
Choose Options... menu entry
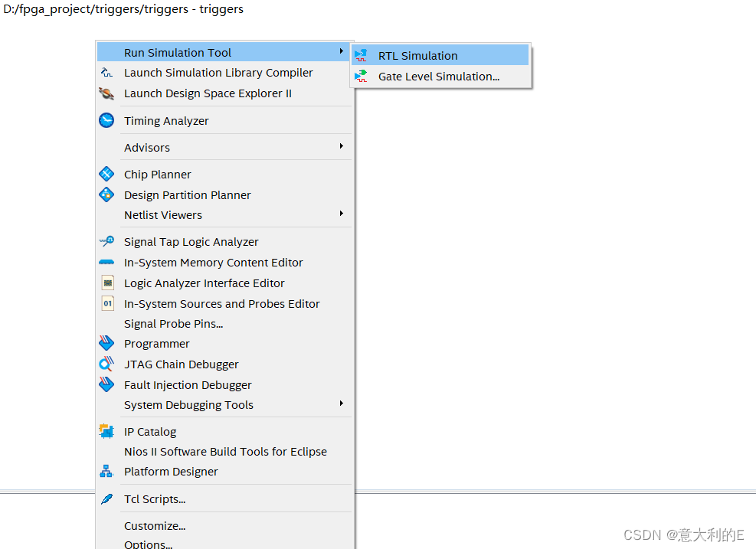(224, 544)
